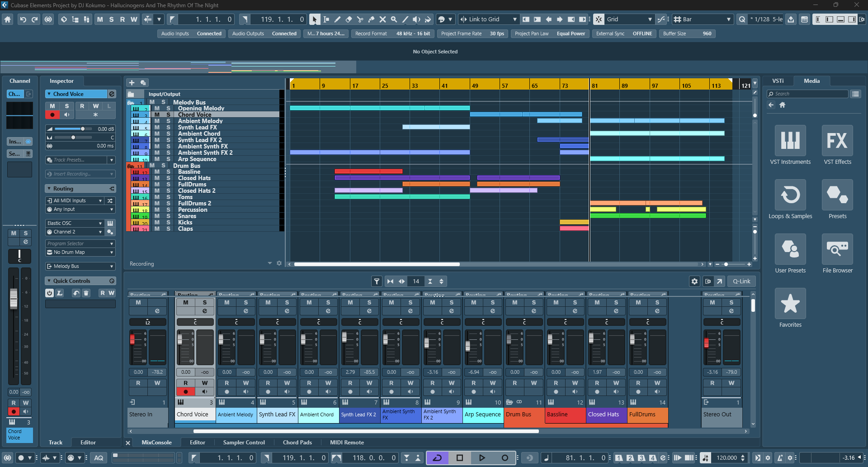Click the Q-Link button

click(741, 281)
